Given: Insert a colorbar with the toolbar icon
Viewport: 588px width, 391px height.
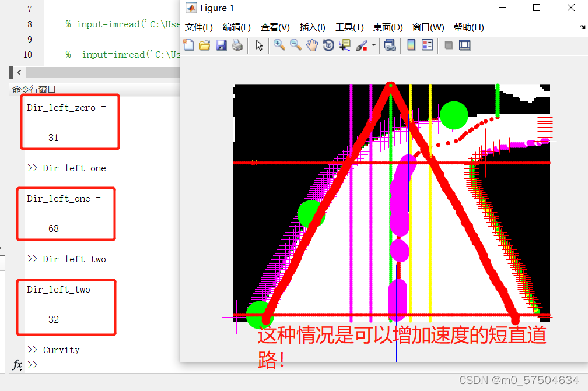Looking at the screenshot, I should [411, 45].
